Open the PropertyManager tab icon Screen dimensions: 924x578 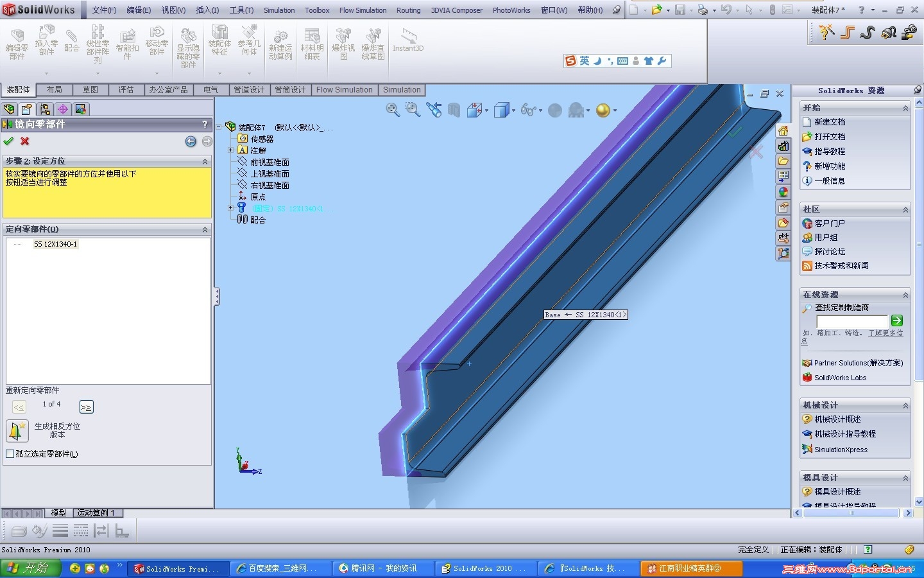coord(26,109)
